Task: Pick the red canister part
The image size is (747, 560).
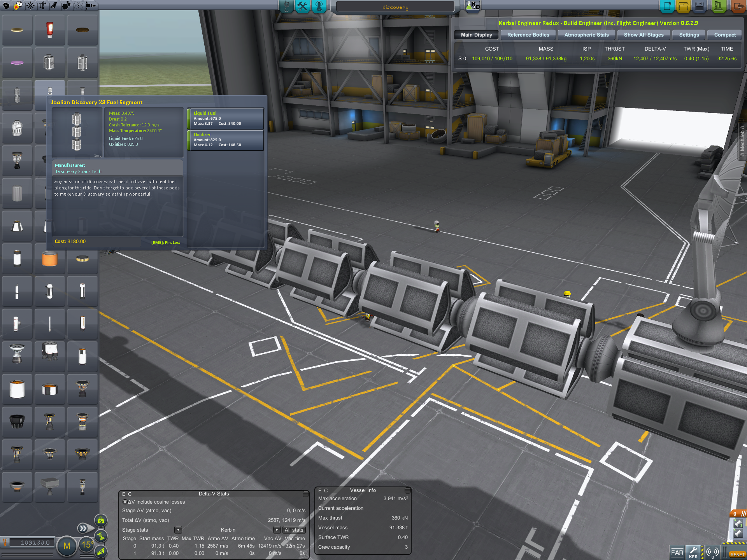Action: [49, 30]
